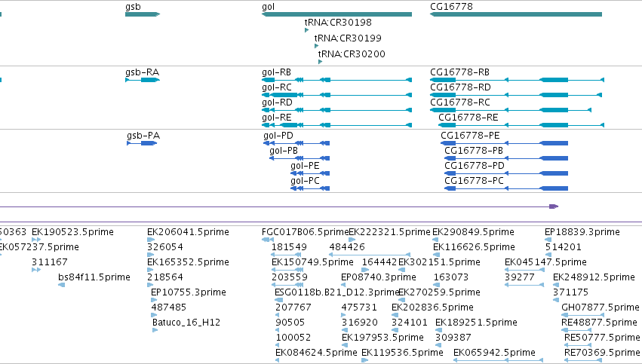
Task: Click the Batuco_16_H12 feature label
Action: click(186, 323)
